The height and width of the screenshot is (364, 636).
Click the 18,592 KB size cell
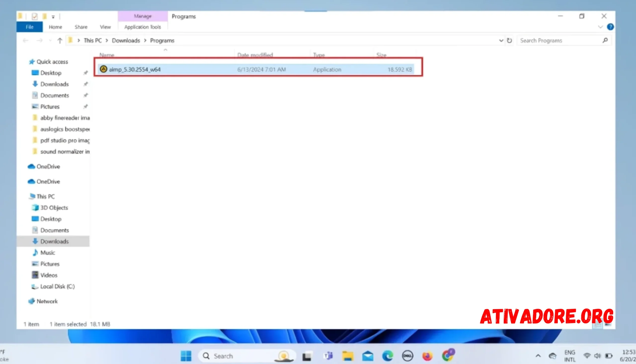click(x=399, y=70)
